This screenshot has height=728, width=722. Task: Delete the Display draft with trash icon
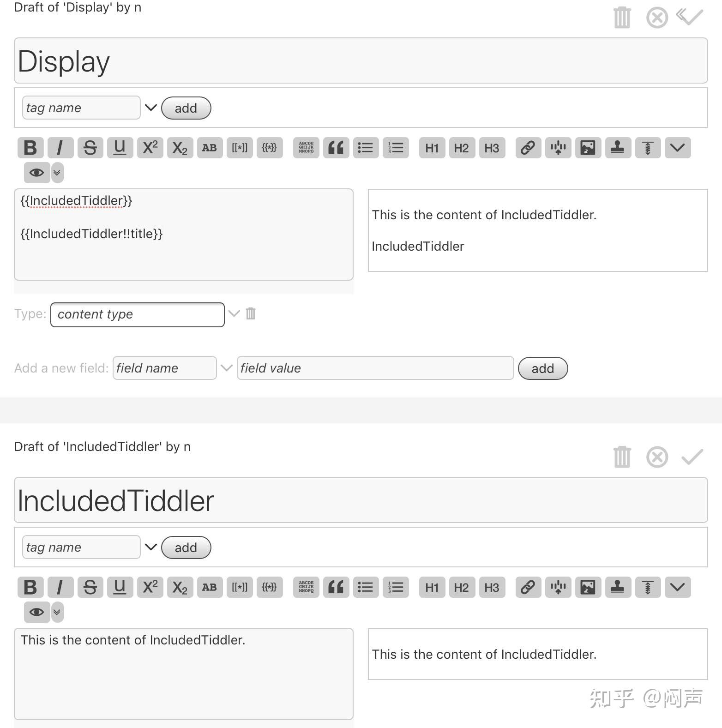click(x=622, y=18)
